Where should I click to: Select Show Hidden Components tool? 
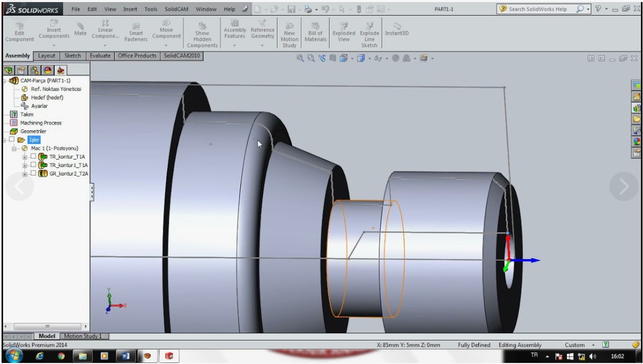point(202,34)
